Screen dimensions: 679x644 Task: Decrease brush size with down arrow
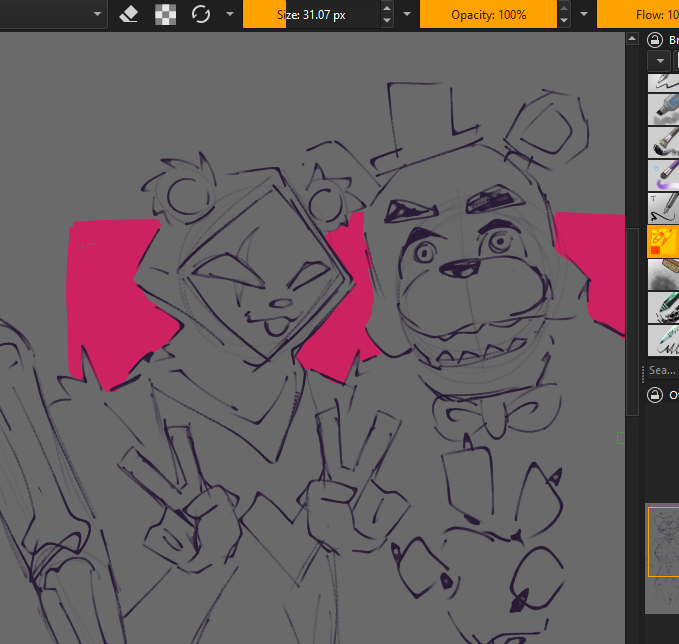click(387, 21)
